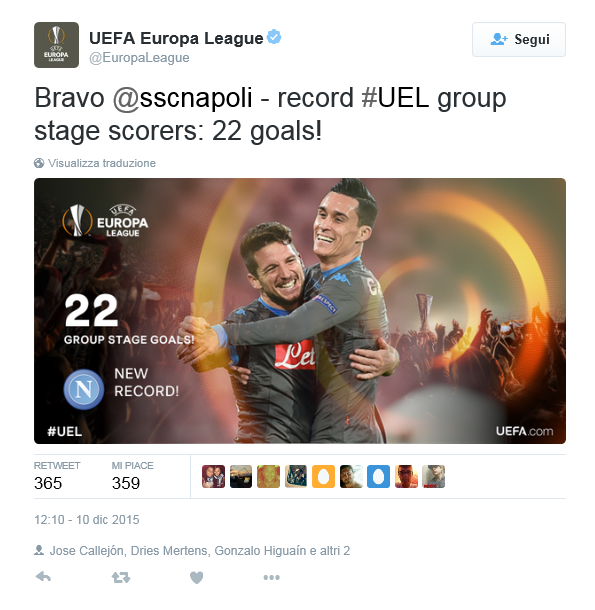
Task: Click the 12:10 - 10 dic 2015 timestamp
Action: [87, 520]
